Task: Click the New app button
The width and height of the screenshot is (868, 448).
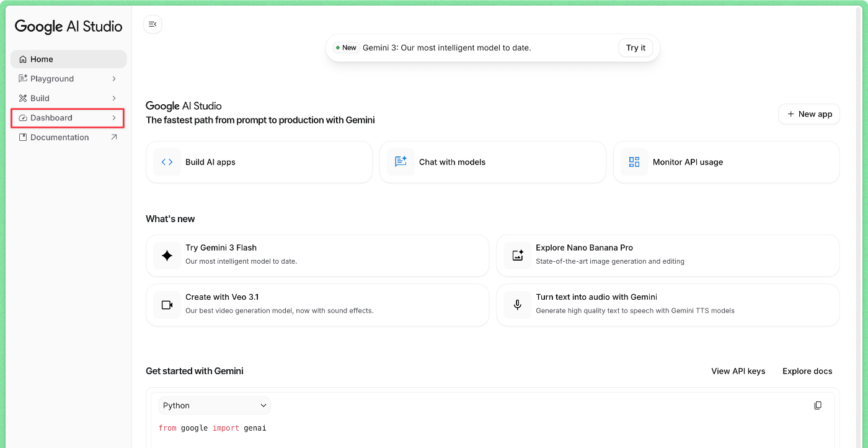Action: tap(808, 114)
